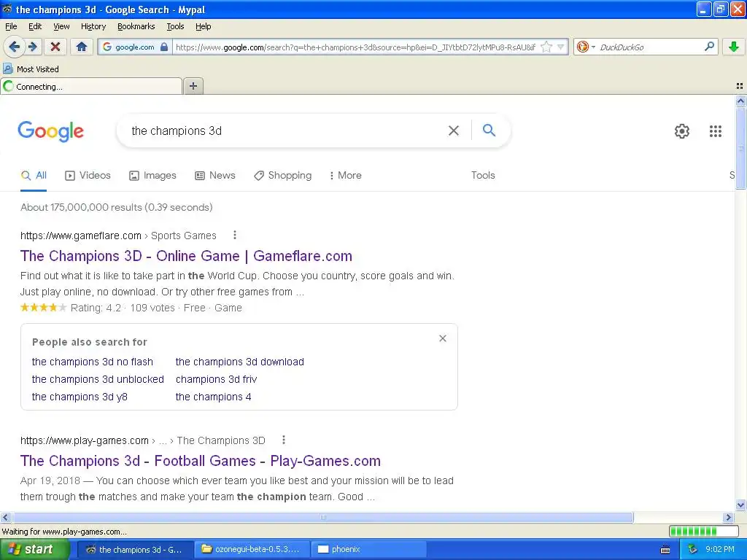This screenshot has height=560, width=747.
Task: Click the keyboard icon in system tray
Action: pyautogui.click(x=665, y=550)
